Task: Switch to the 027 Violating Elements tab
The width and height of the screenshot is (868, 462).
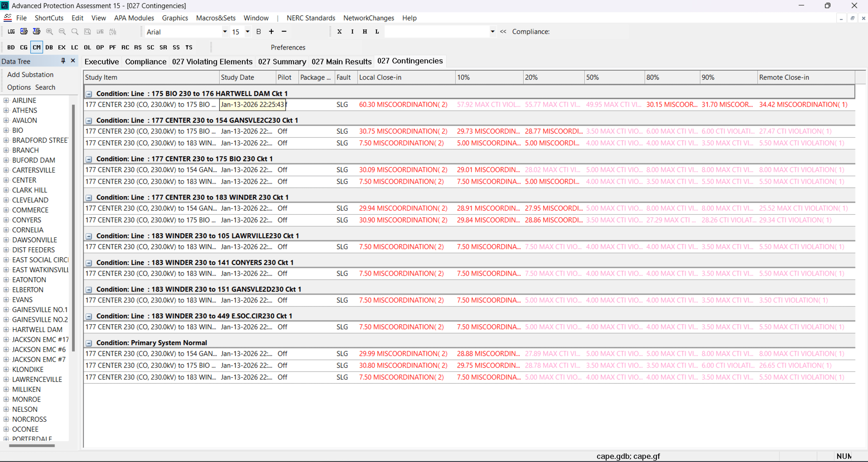Action: tap(212, 62)
